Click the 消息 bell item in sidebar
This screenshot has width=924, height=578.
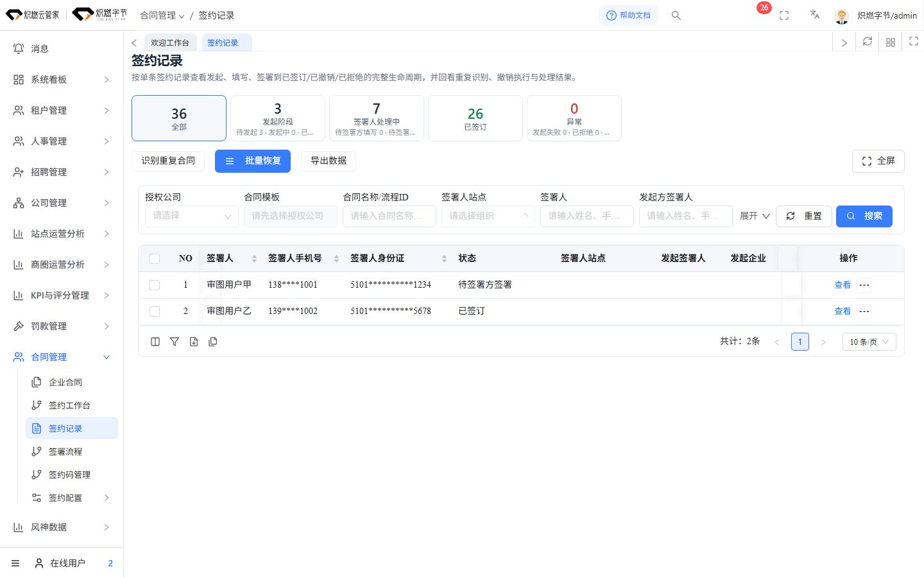click(62, 49)
